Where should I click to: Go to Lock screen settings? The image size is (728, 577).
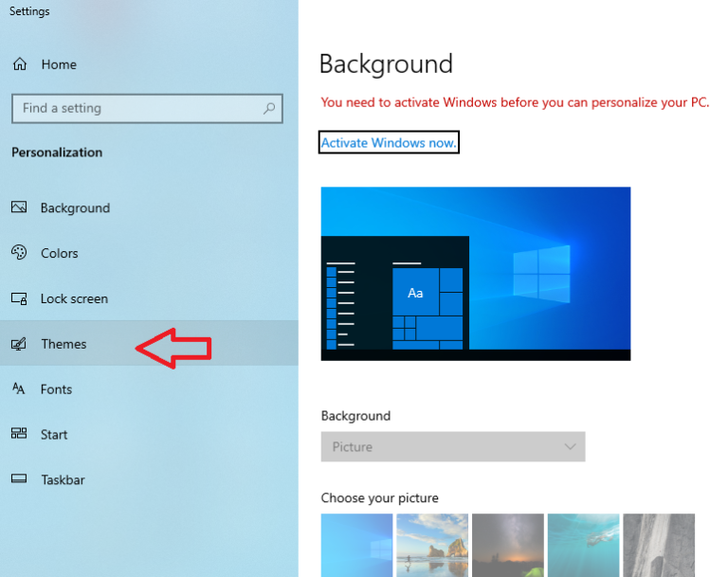coord(149,298)
